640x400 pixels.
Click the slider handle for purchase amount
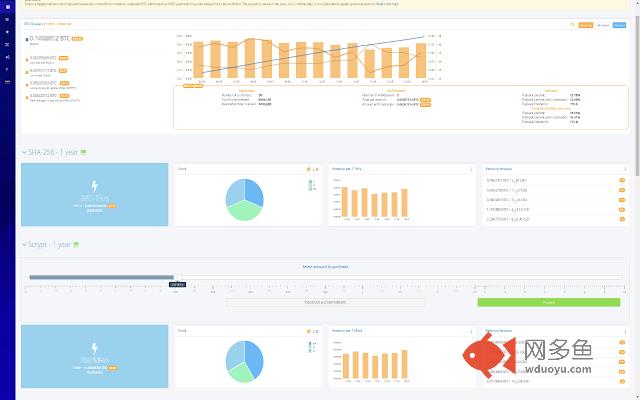click(x=178, y=278)
